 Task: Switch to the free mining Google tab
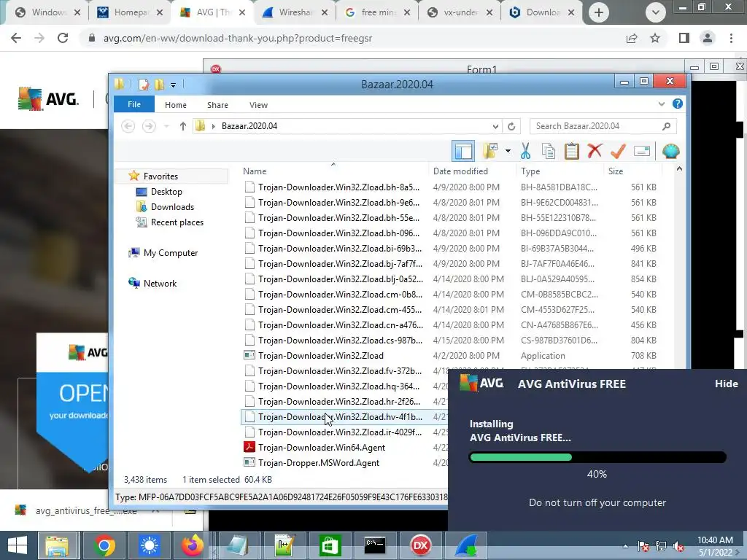click(379, 12)
